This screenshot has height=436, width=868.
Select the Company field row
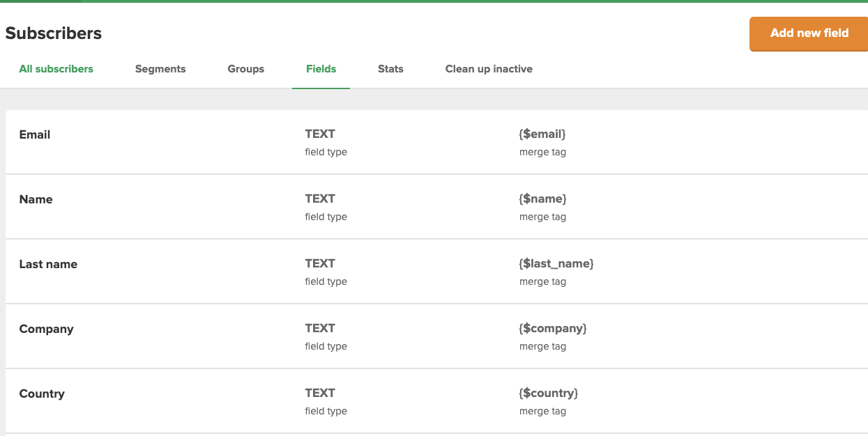tap(47, 329)
